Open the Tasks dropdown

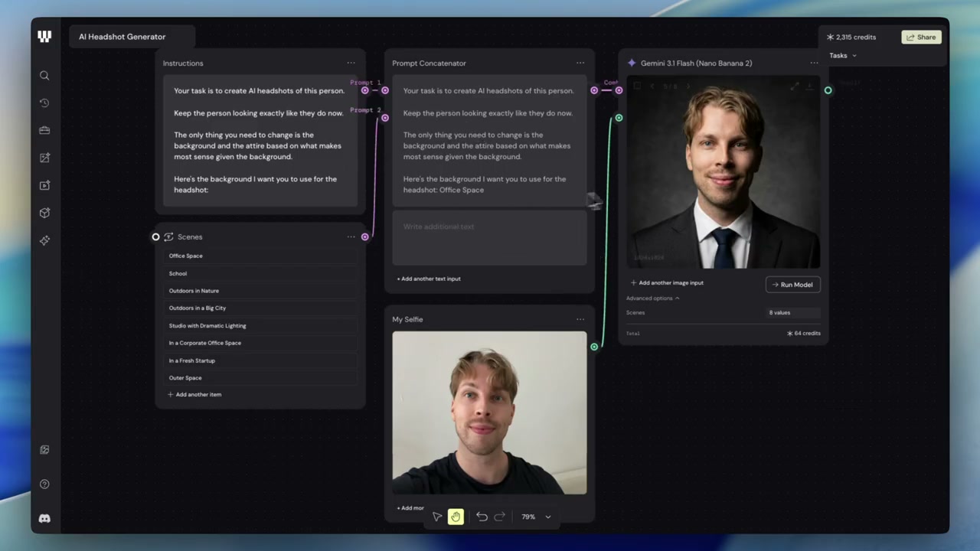[x=843, y=55]
